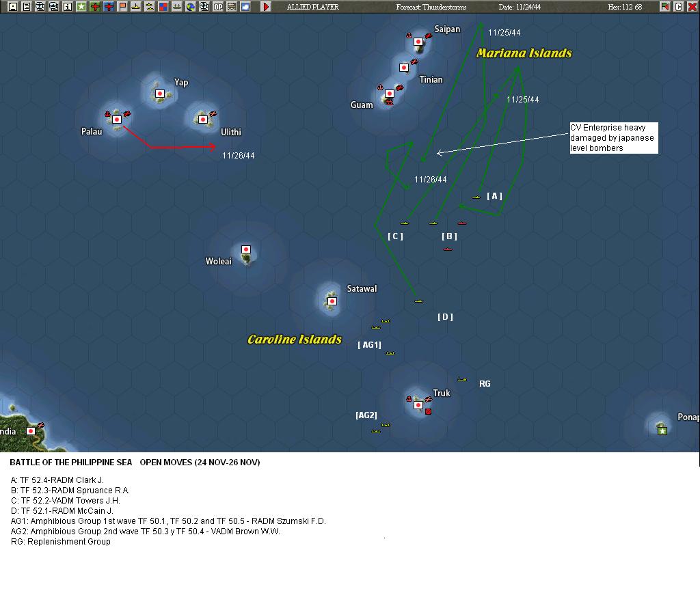Click the 'Mariana Islands' map label
Viewport: 700px width, 593px height.
pyautogui.click(x=524, y=53)
